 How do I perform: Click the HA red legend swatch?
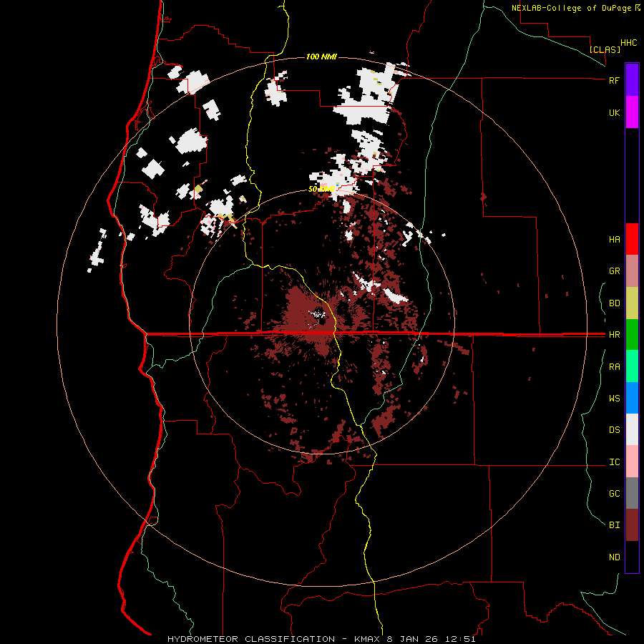tap(632, 239)
